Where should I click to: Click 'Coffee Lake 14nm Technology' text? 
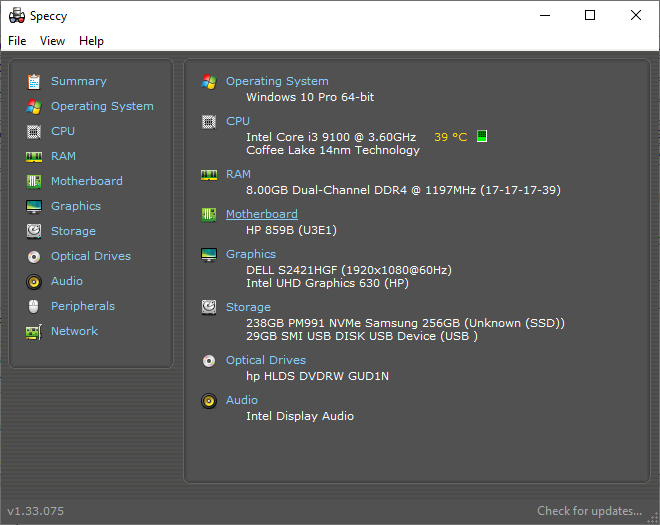point(333,150)
